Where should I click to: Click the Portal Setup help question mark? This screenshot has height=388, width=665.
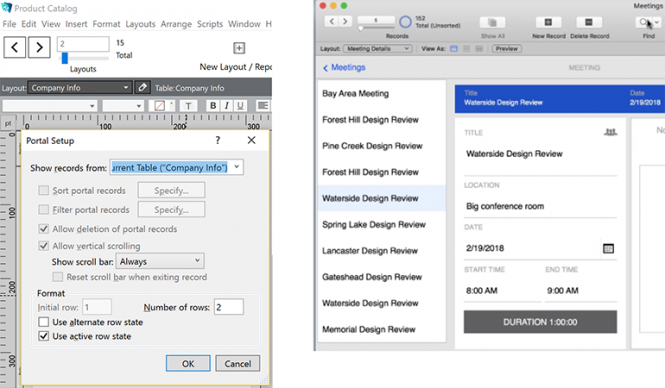[218, 140]
